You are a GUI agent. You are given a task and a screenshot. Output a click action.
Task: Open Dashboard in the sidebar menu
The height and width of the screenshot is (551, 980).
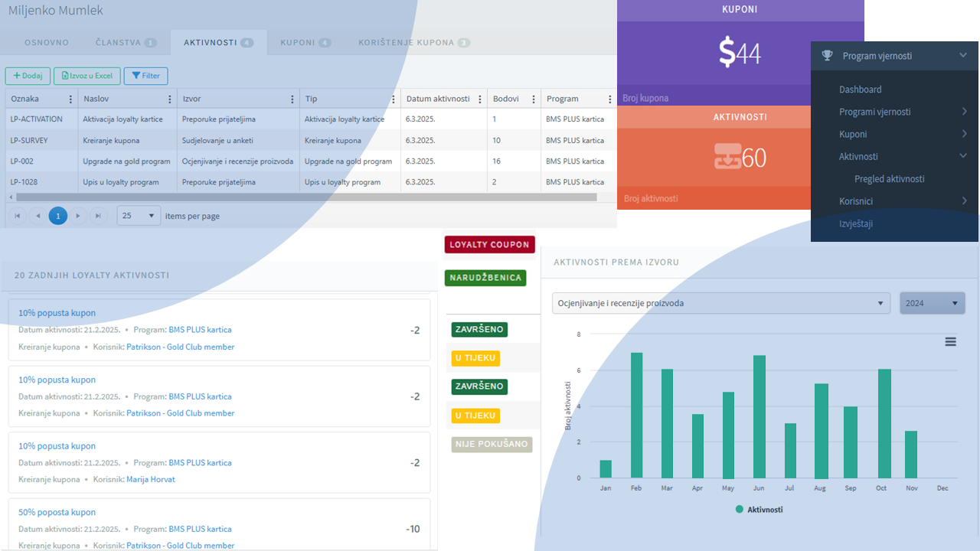[860, 90]
